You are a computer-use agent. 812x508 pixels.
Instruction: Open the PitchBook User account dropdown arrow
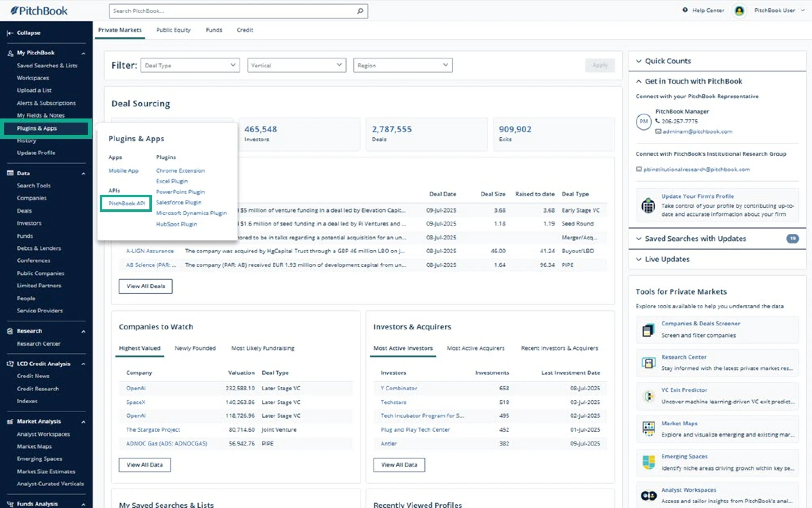(x=803, y=11)
